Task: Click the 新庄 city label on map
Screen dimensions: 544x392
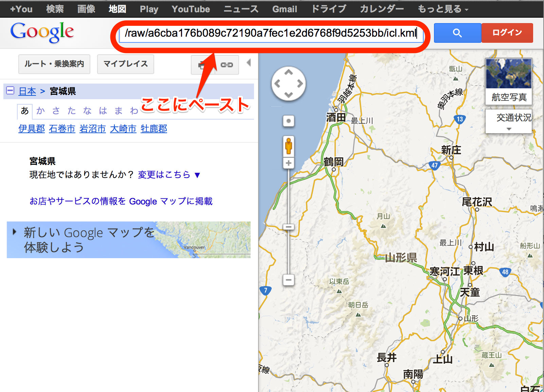Action: pyautogui.click(x=451, y=150)
